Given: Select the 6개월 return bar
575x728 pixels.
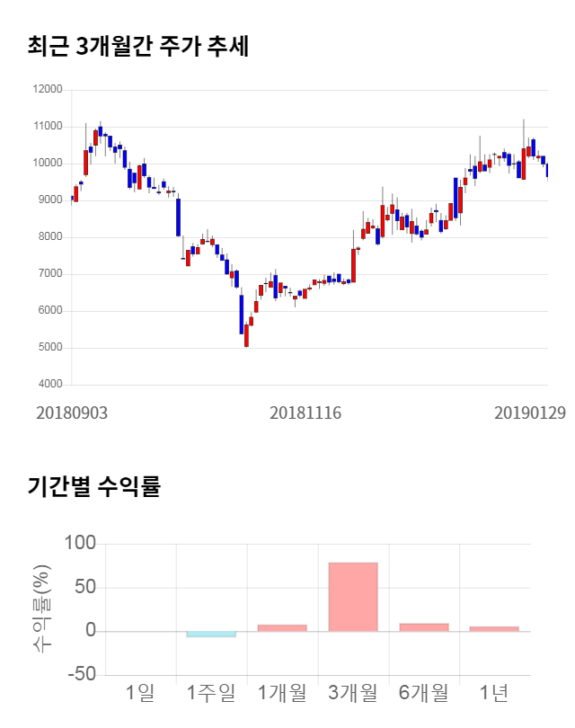Looking at the screenshot, I should [x=424, y=626].
